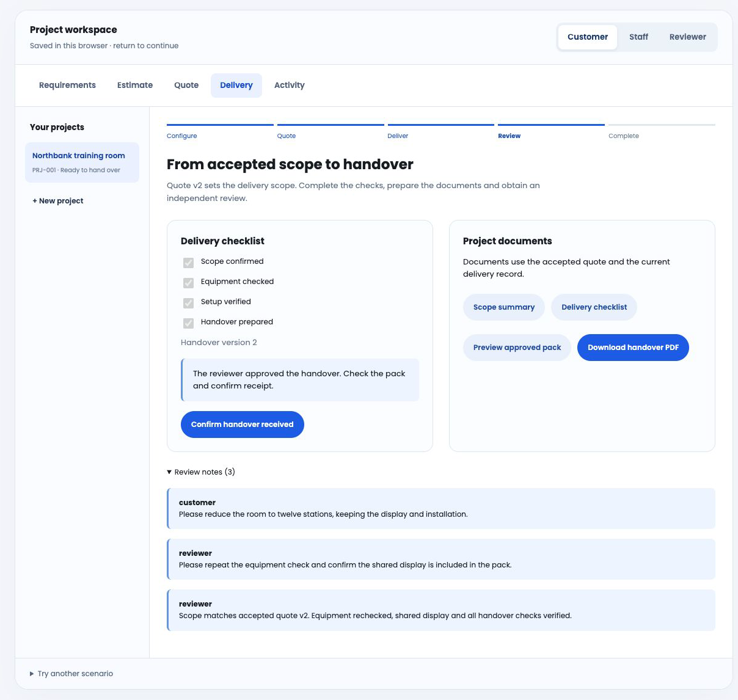The height and width of the screenshot is (700, 738).
Task: Click Preview approved pack
Action: coord(517,348)
